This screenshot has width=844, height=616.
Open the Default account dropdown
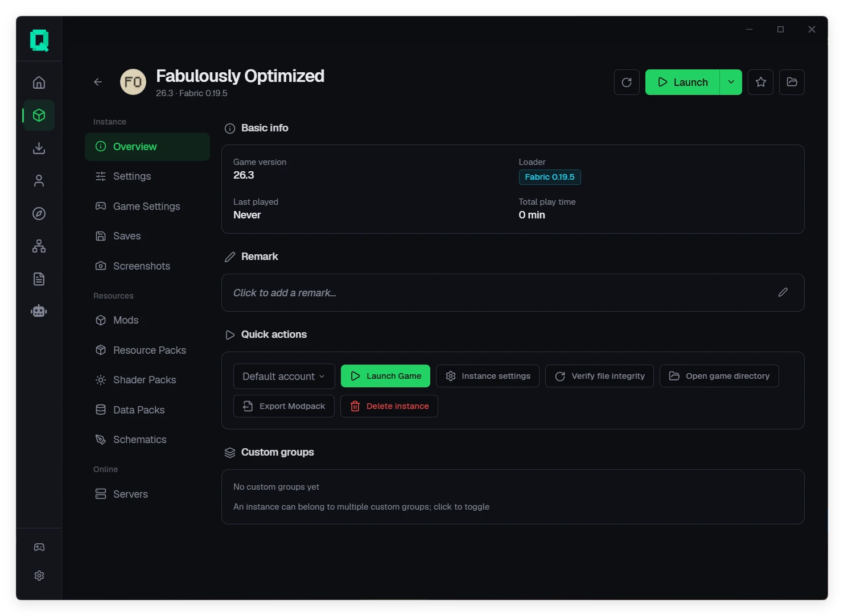pyautogui.click(x=284, y=376)
